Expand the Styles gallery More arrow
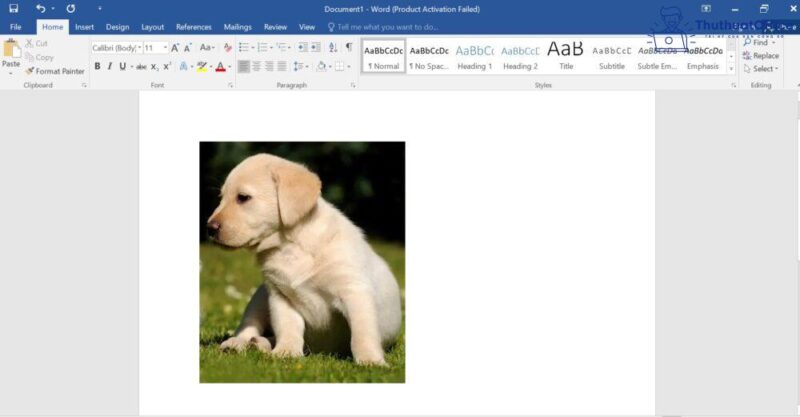 (732, 68)
